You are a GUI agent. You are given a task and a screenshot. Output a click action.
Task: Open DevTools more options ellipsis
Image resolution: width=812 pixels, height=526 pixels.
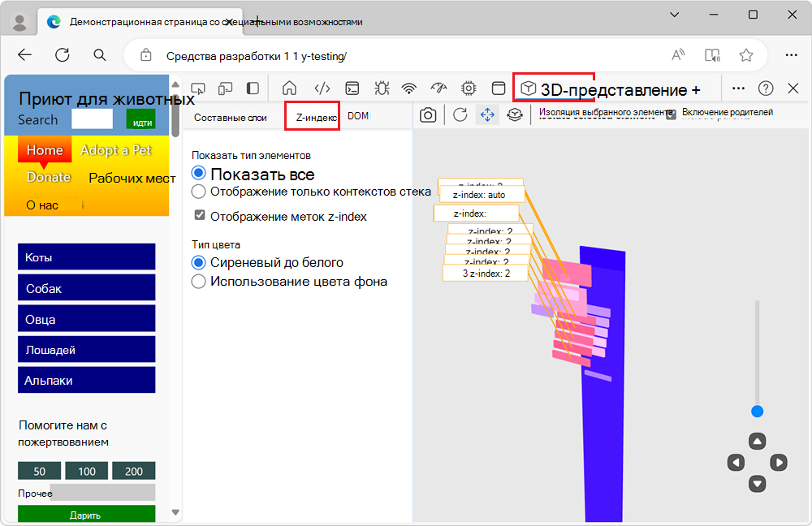tap(738, 88)
